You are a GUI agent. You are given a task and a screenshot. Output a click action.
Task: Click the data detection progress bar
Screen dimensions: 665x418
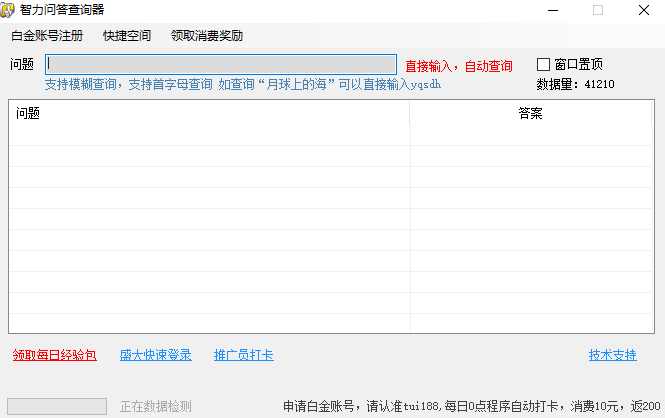(x=57, y=406)
